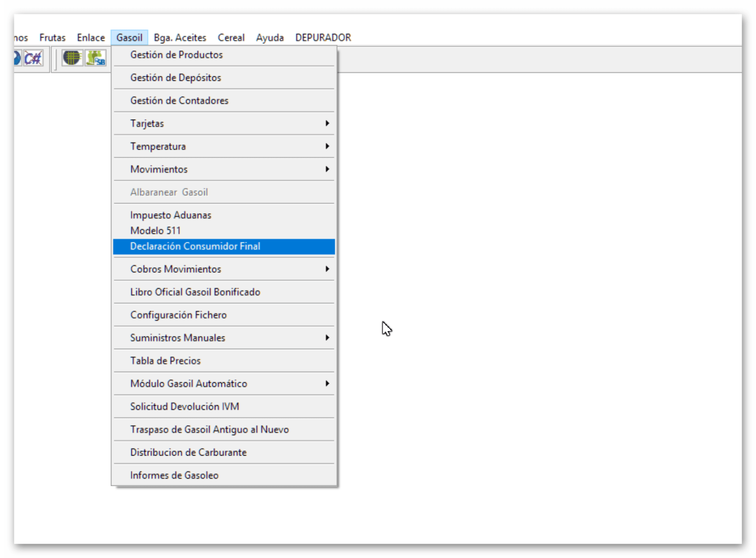Open the Frutas menu
This screenshot has width=756, height=558.
tap(52, 37)
